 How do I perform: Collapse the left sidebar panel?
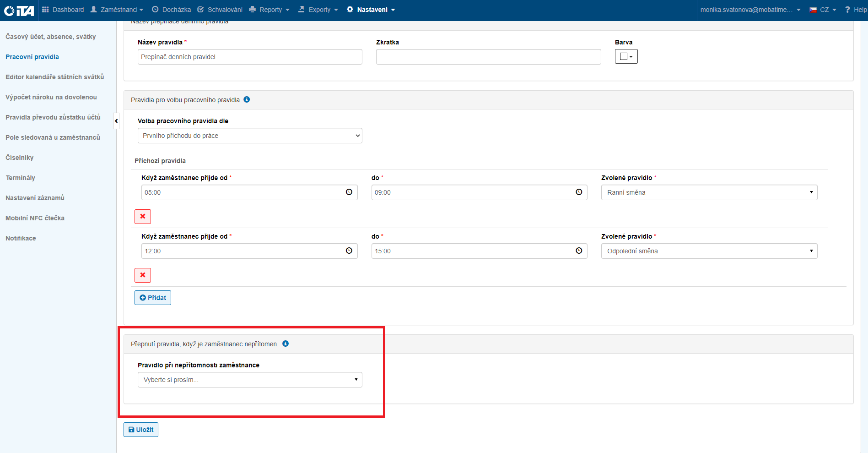(116, 121)
